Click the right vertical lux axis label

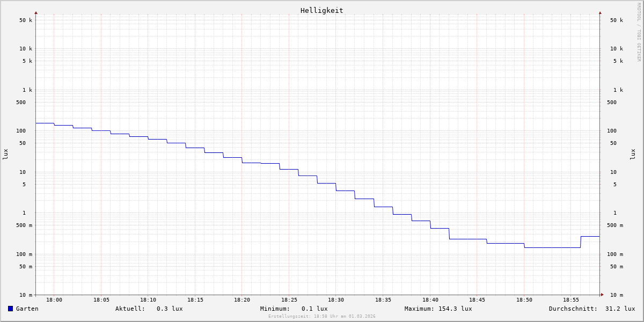coord(633,154)
